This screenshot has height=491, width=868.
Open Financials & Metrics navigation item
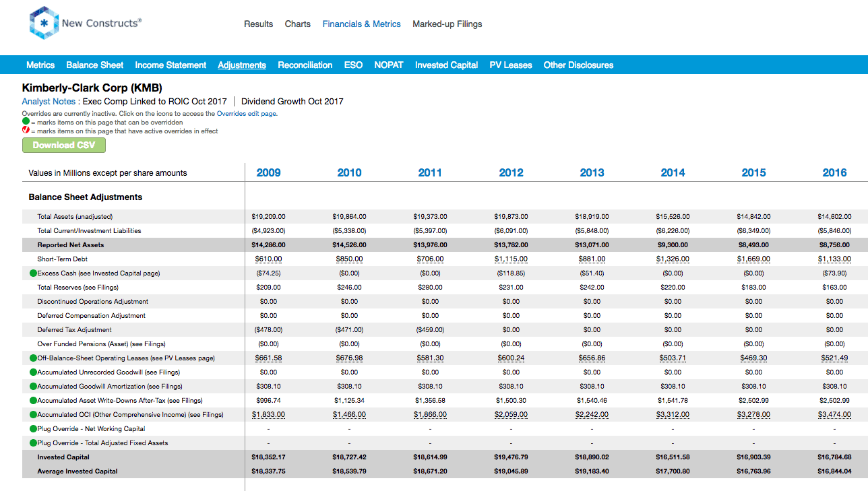tap(362, 24)
